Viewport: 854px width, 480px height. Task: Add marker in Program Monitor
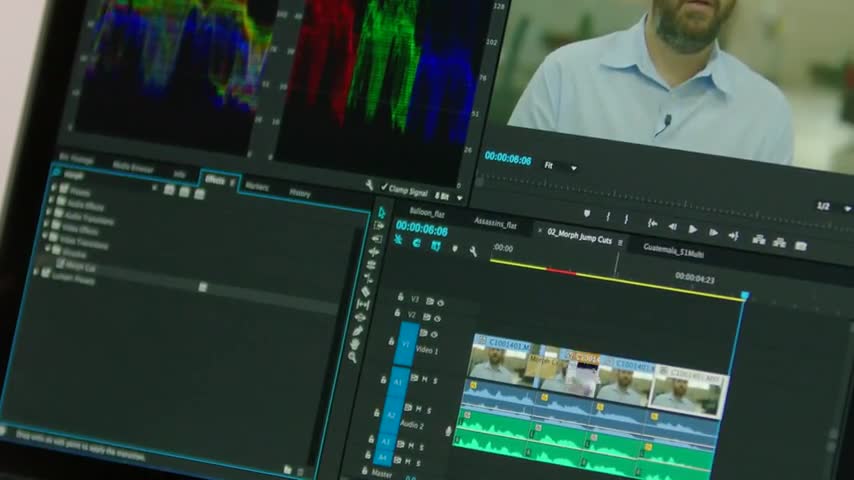[587, 214]
